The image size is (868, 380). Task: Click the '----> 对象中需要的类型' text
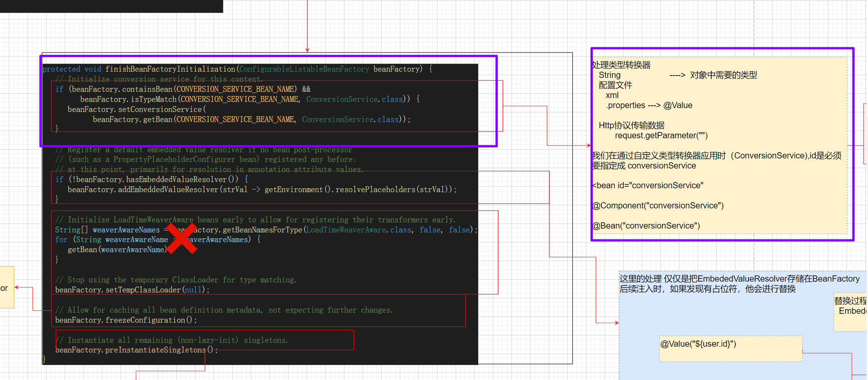click(x=713, y=75)
